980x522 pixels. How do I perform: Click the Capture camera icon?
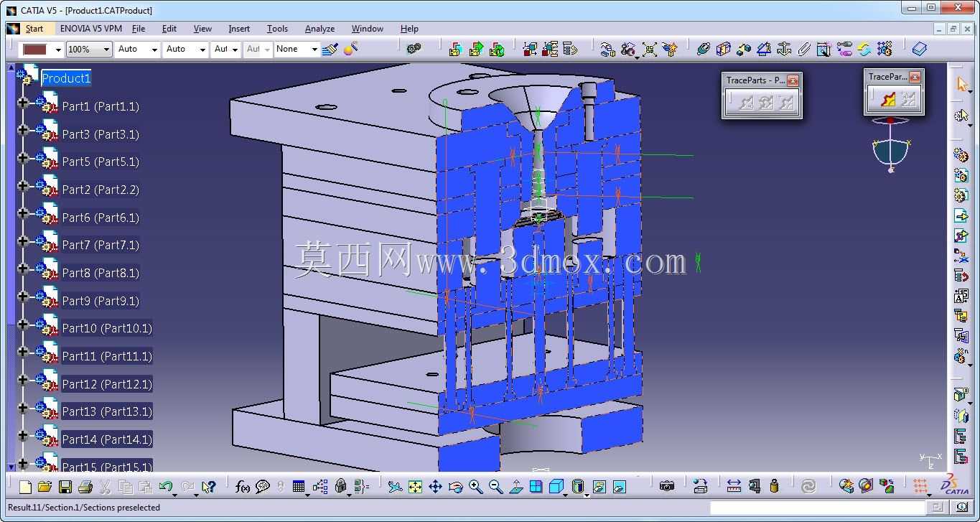pyautogui.click(x=667, y=487)
